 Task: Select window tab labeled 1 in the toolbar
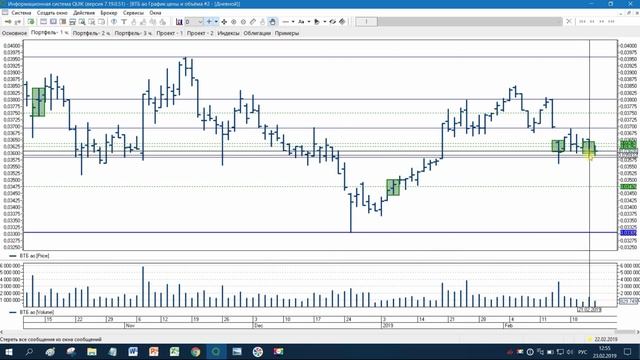[x=366, y=22]
